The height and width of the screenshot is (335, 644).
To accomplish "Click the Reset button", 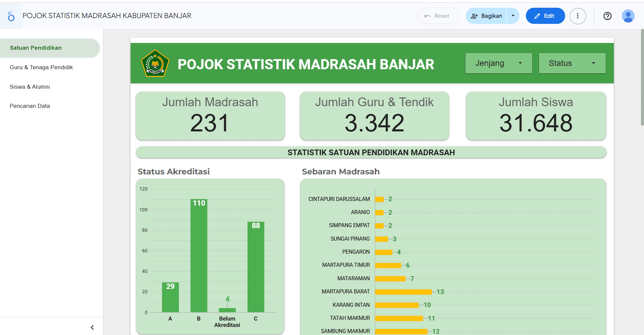I will [x=438, y=15].
